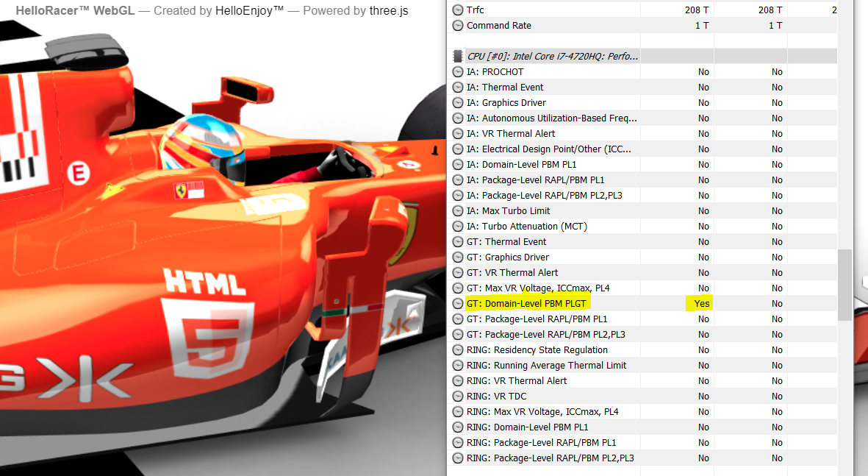The image size is (868, 476).
Task: Select the 'IA: PROCHOT' label
Action: tap(495, 72)
